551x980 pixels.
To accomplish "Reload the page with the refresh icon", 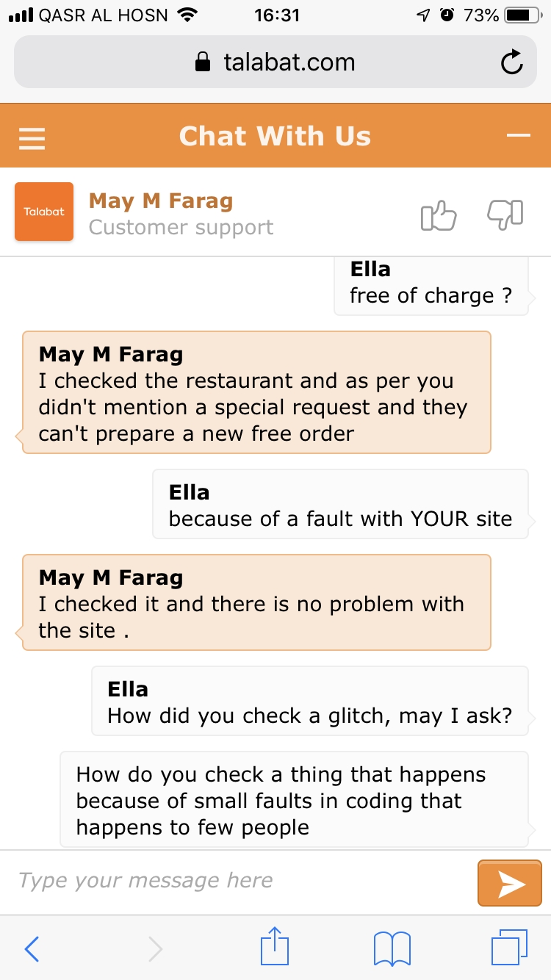I will click(x=512, y=62).
